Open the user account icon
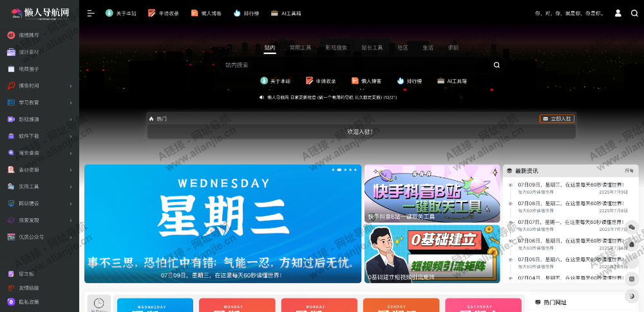The height and width of the screenshot is (312, 644). coord(618,13)
